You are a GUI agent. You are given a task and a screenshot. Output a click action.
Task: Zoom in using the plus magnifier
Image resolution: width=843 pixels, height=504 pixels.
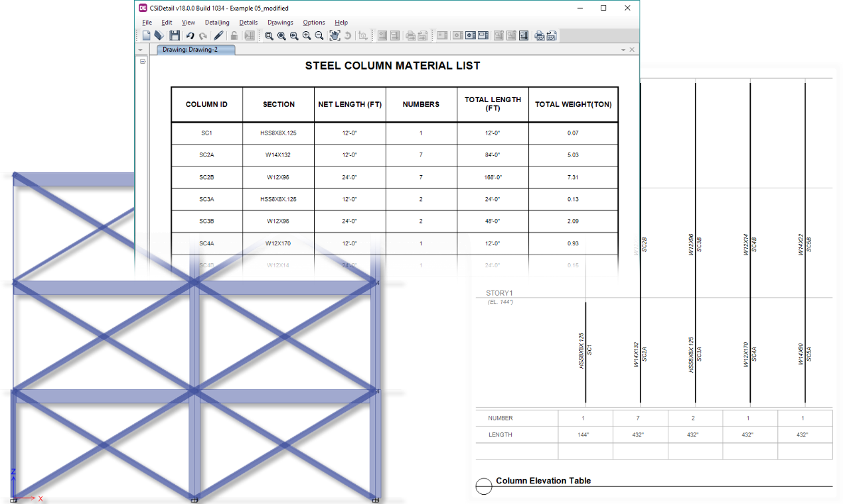click(x=307, y=36)
